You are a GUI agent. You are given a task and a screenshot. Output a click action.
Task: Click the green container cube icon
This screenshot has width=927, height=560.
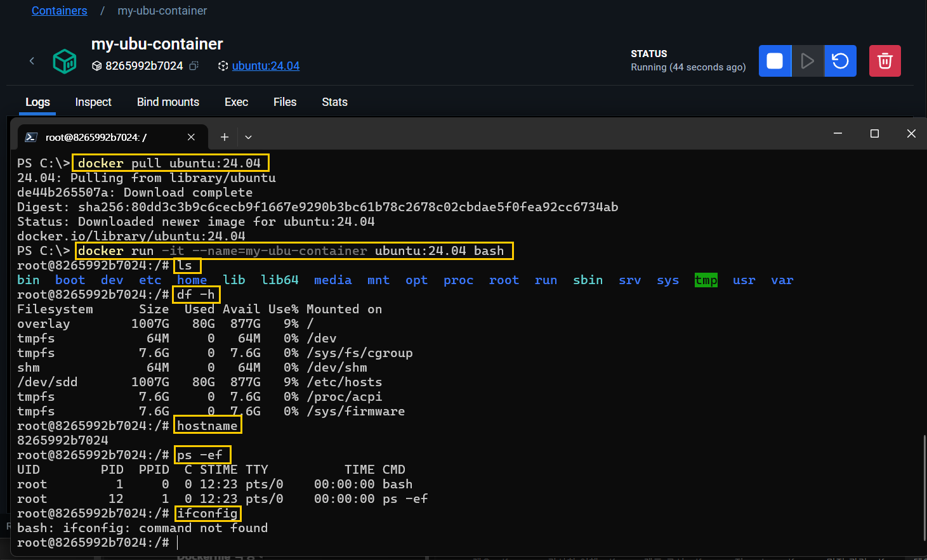click(x=64, y=61)
